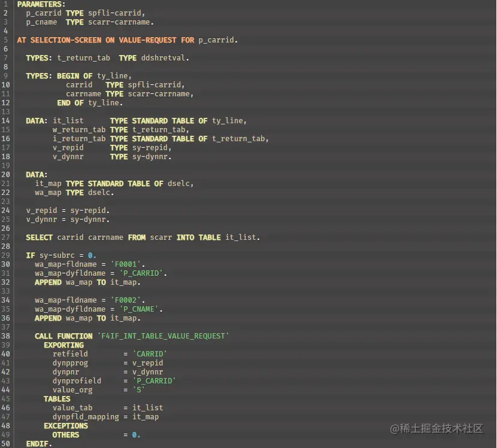Click 'OTHERS' on line 49
Viewport: 497px width, 448px height.
coord(66,435)
